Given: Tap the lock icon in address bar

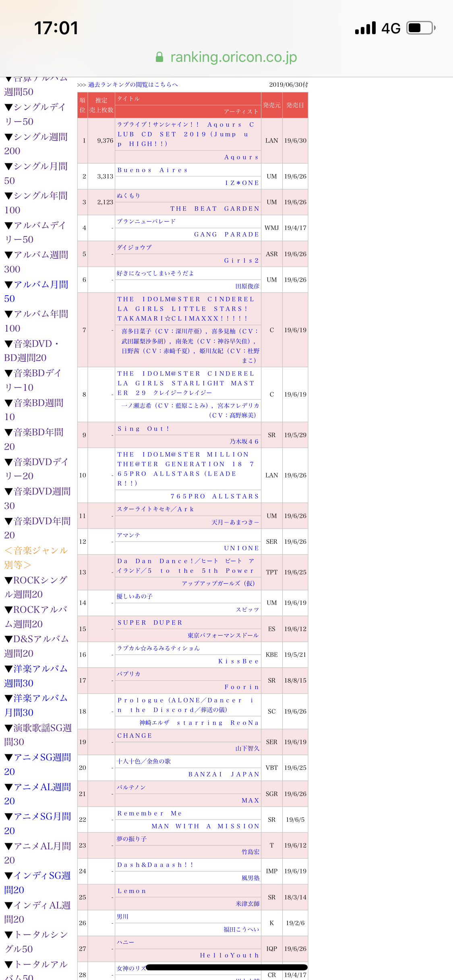Looking at the screenshot, I should (159, 57).
